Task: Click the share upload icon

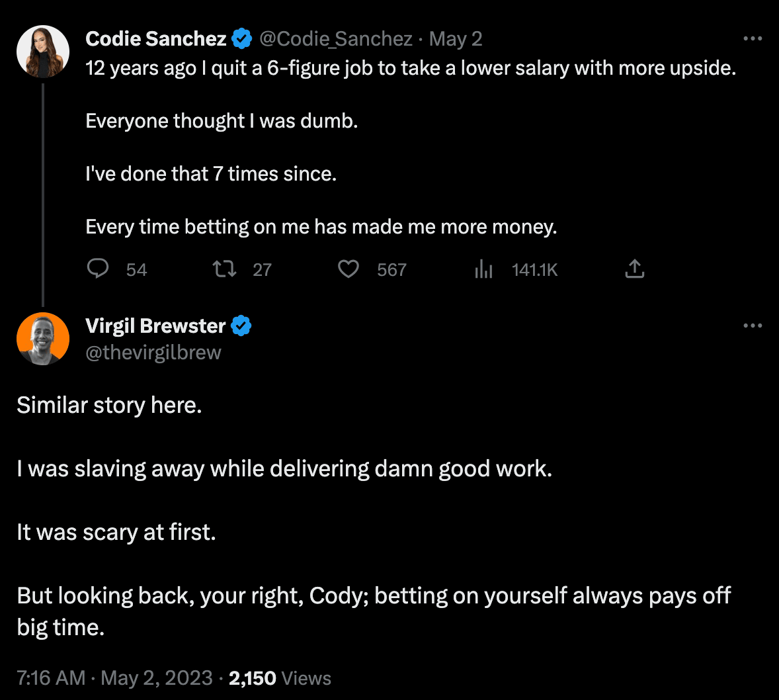Action: pos(634,269)
